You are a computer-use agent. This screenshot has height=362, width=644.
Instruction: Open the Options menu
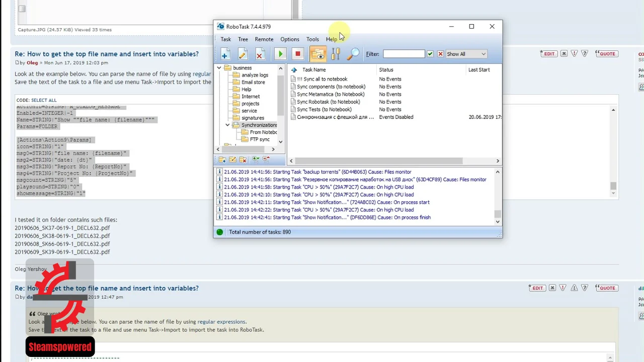pyautogui.click(x=290, y=39)
